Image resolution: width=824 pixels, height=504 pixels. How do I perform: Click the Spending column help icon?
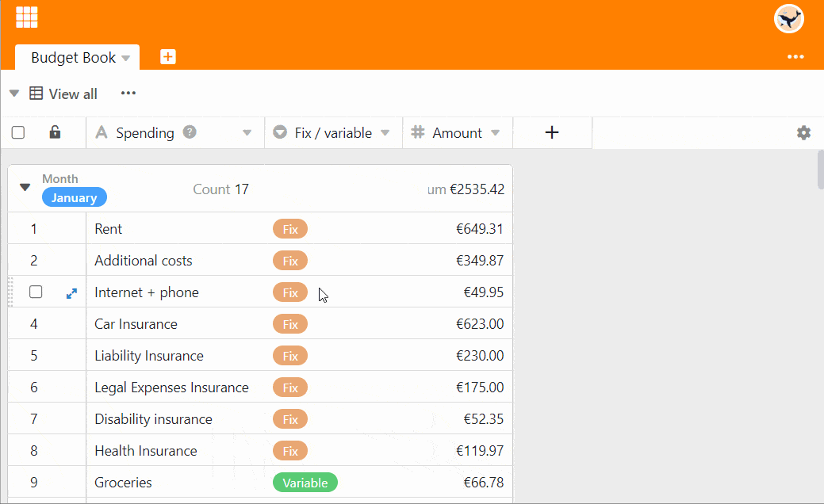(190, 132)
